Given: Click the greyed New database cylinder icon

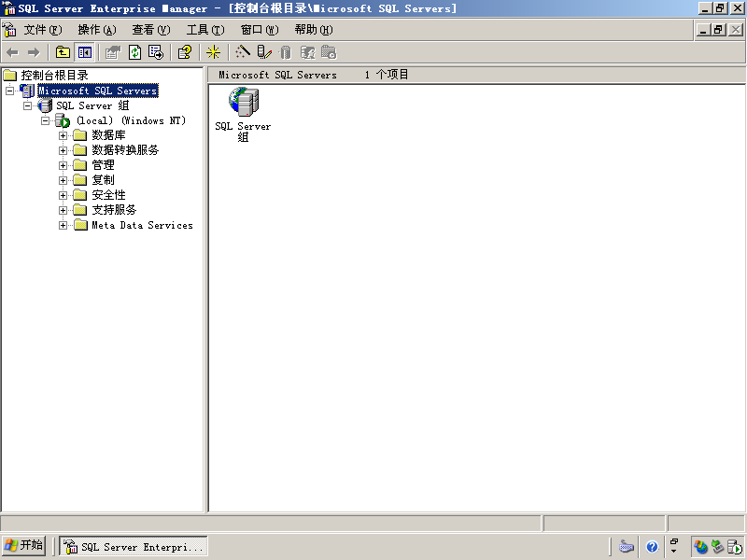Looking at the screenshot, I should pos(286,52).
